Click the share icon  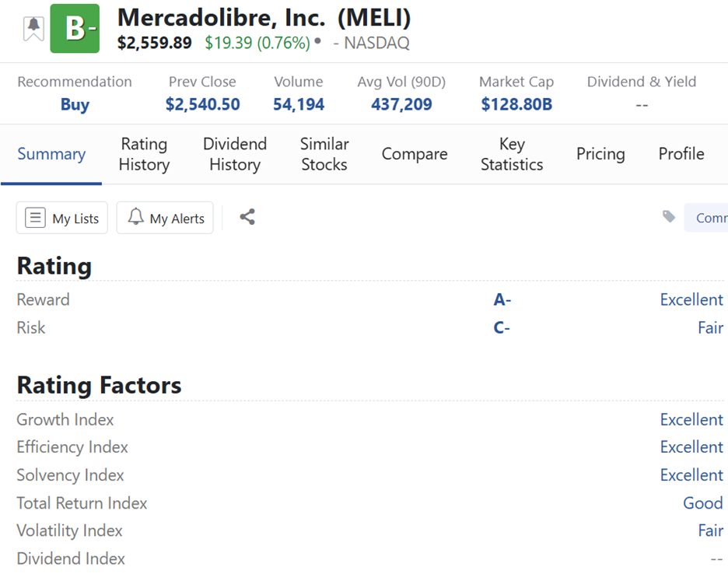tap(247, 217)
